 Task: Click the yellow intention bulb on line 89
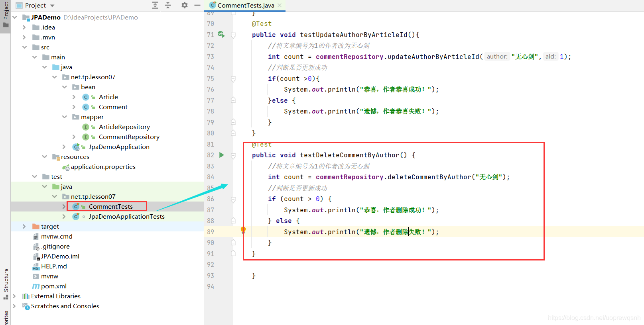click(x=243, y=230)
